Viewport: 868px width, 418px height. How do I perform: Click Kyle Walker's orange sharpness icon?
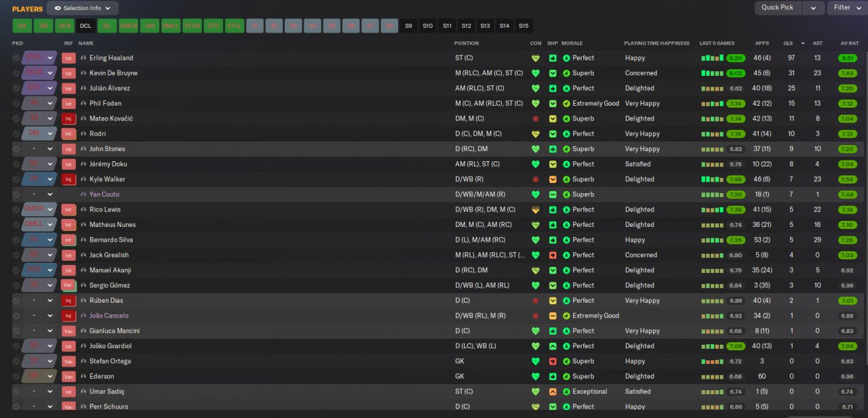coord(553,180)
